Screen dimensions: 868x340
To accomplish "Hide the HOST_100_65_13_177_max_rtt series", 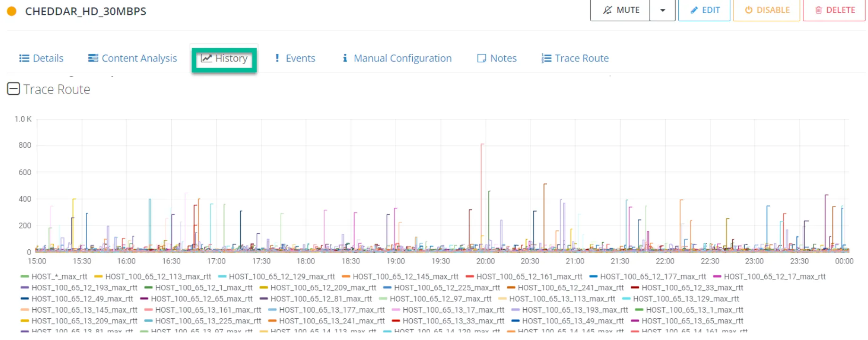I will click(x=326, y=310).
